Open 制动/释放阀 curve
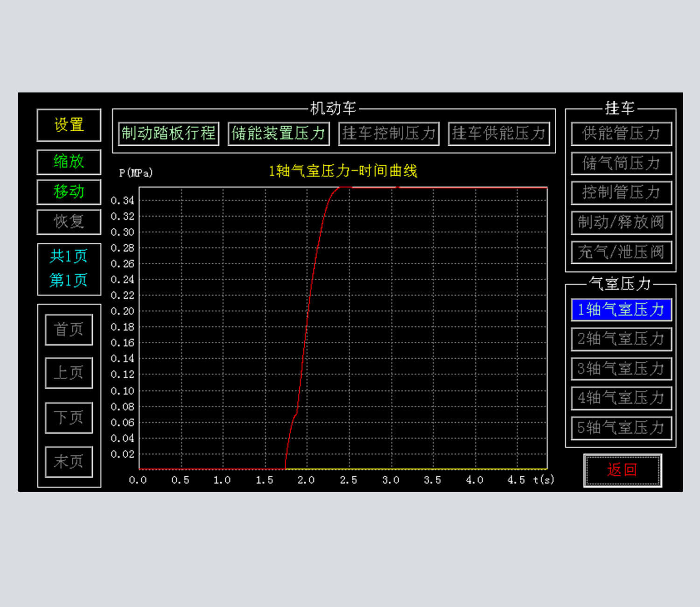Viewport: 700px width, 607px height. (x=621, y=222)
